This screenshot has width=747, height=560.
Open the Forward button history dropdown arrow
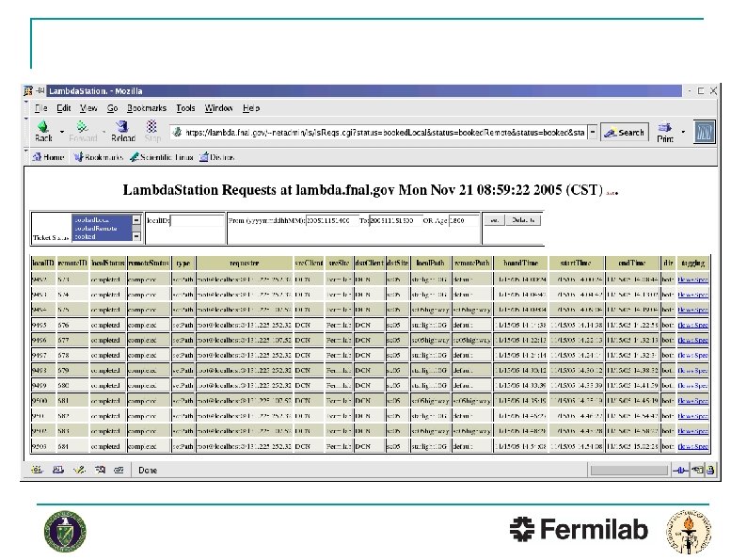tap(103, 131)
